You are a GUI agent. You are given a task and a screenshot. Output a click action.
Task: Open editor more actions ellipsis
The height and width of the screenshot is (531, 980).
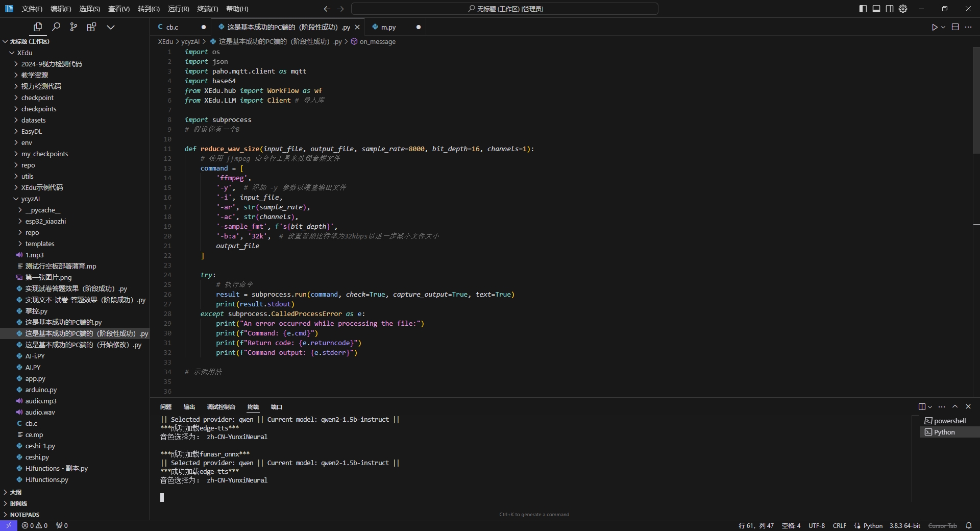tap(968, 27)
